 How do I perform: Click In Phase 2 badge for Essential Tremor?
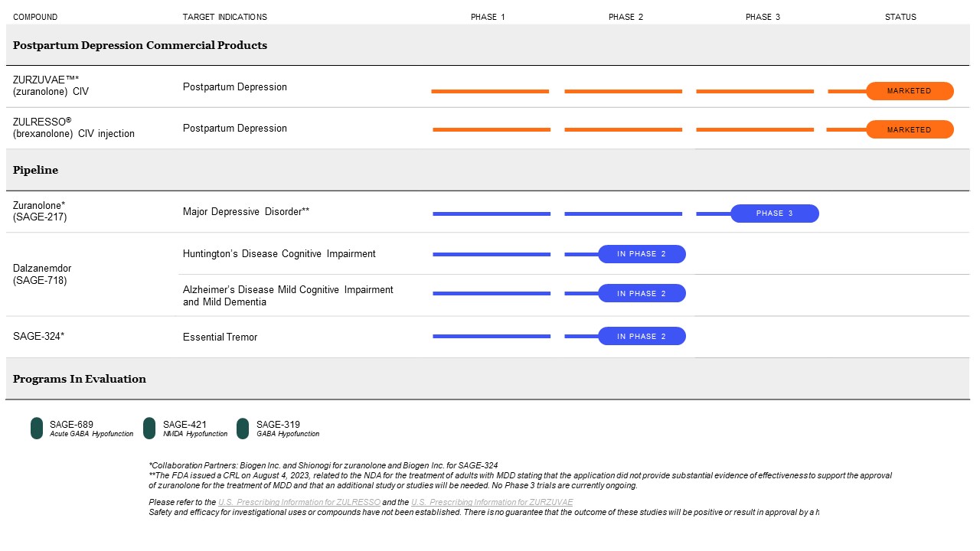coord(642,336)
